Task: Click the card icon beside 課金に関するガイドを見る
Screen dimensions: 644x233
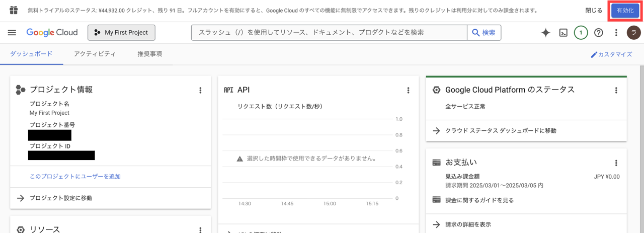Action: 437,200
